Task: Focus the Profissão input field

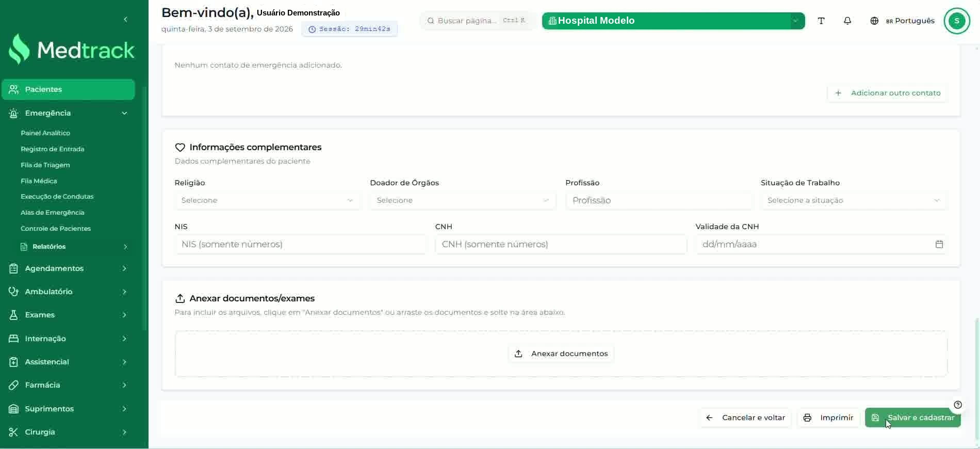Action: [658, 200]
